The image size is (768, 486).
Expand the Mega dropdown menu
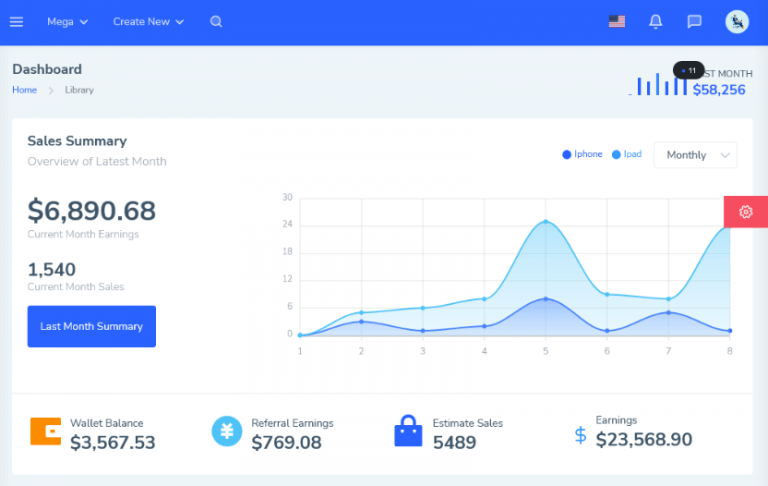(x=68, y=22)
